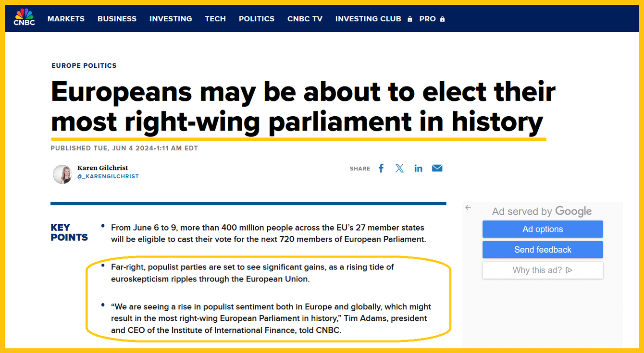
Task: Click the Investing Club lock icon
Action: click(410, 19)
